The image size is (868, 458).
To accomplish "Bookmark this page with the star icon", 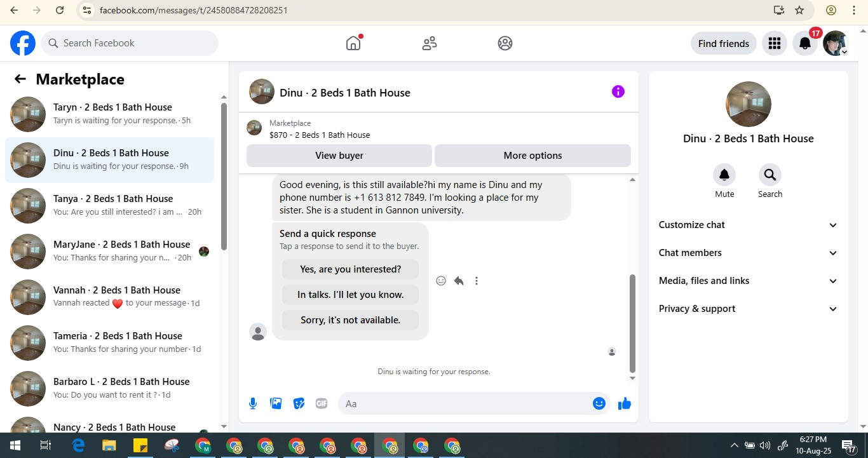I will click(799, 10).
